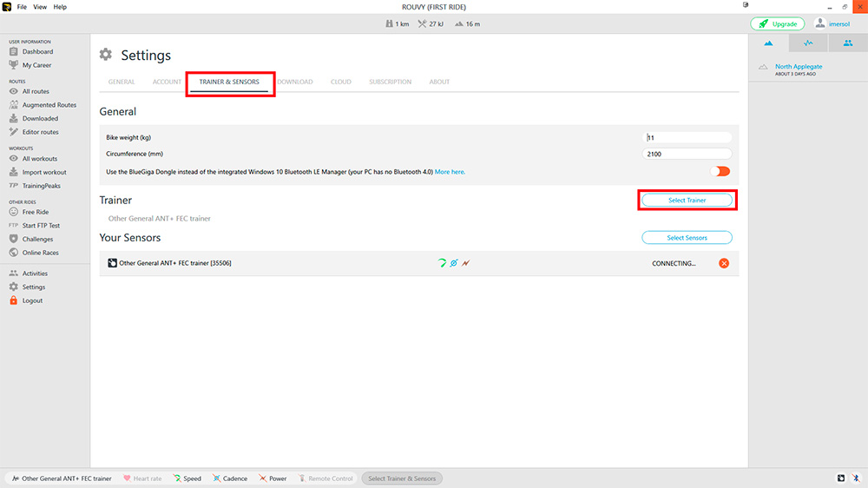Click the 16 m elevation stat

tap(467, 23)
